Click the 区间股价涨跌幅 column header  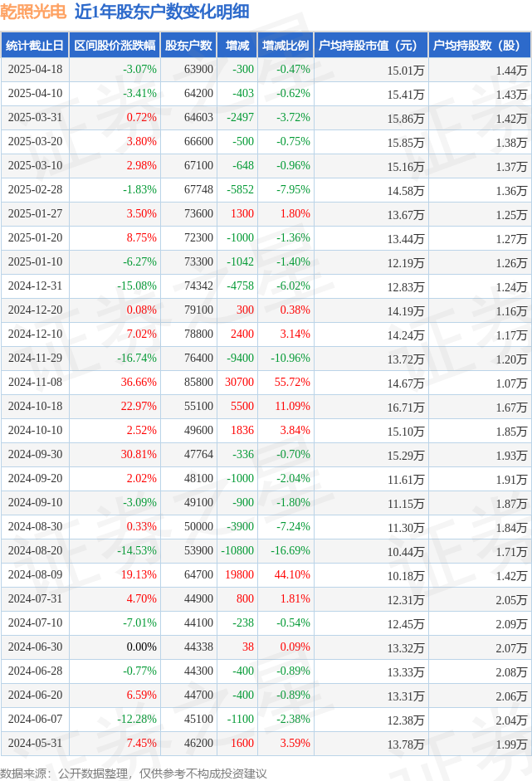click(115, 46)
